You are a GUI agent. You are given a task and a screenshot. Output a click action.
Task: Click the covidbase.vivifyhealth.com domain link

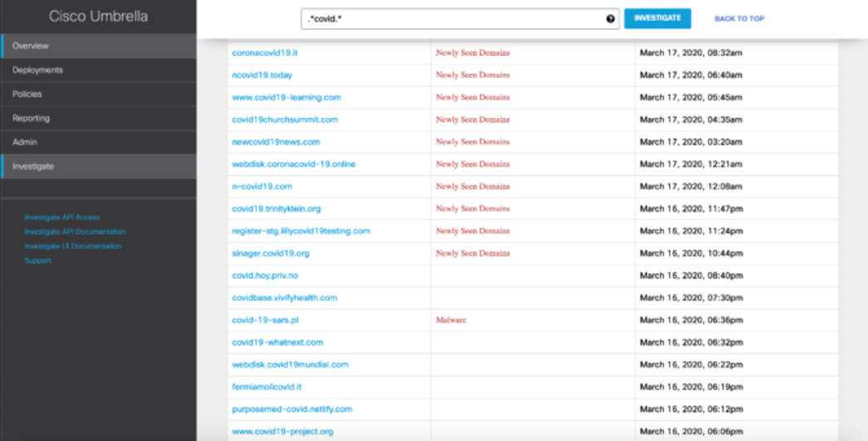point(285,297)
